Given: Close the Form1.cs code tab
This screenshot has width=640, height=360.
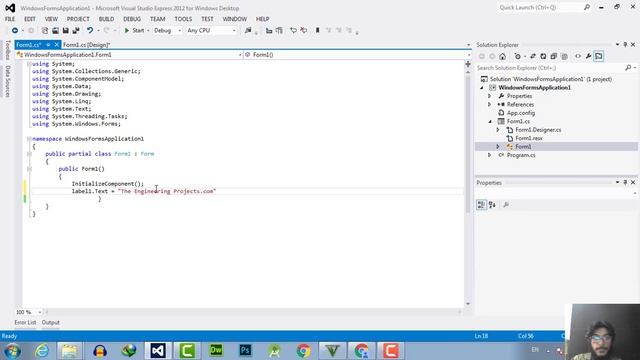Looking at the screenshot, I should [57, 45].
